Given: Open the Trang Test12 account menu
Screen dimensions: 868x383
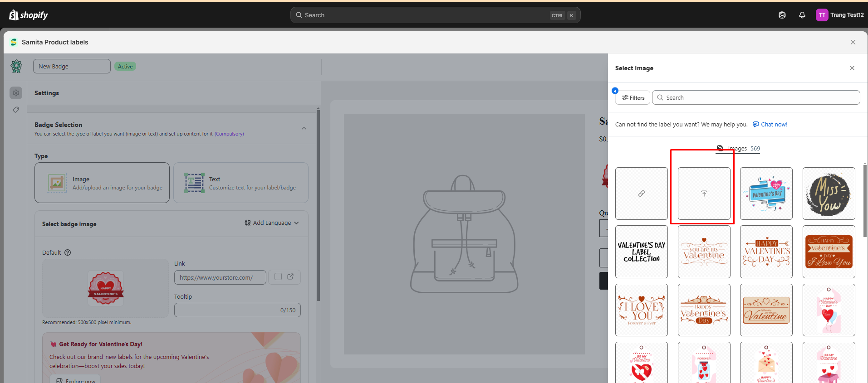Looking at the screenshot, I should [x=840, y=15].
